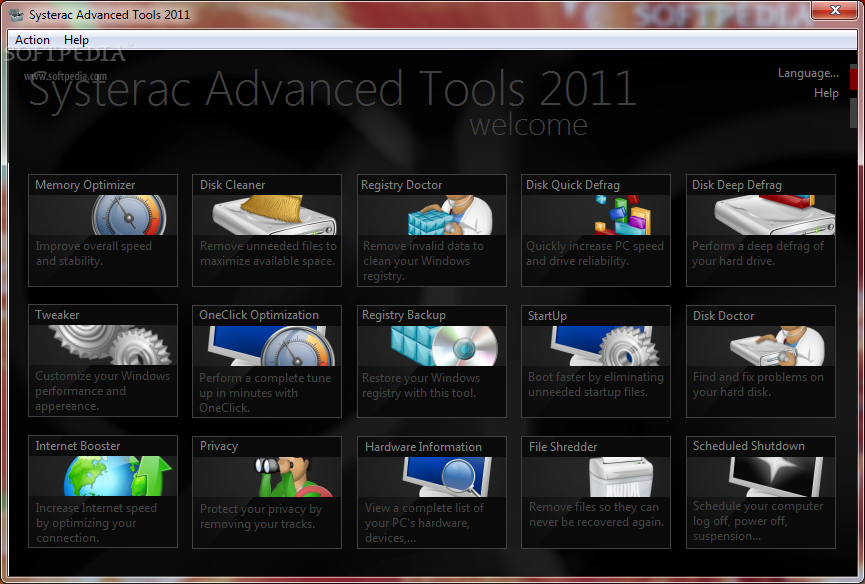Viewport: 865px width, 584px height.
Task: Select the Disk Deep Defrag title
Action: [x=736, y=185]
